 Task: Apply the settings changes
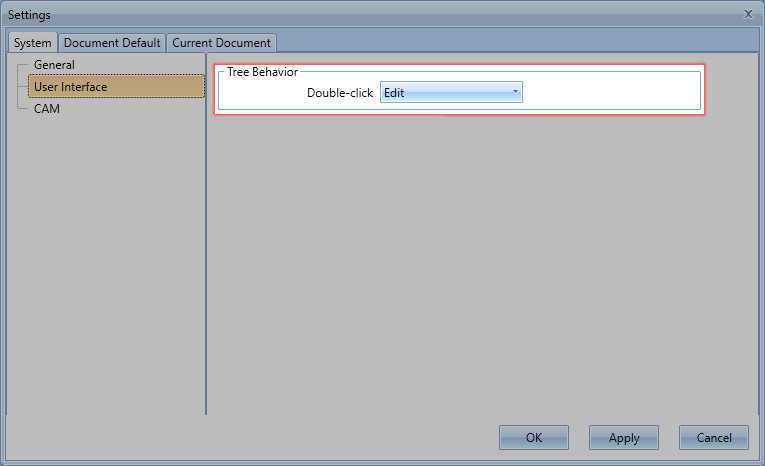pos(624,437)
